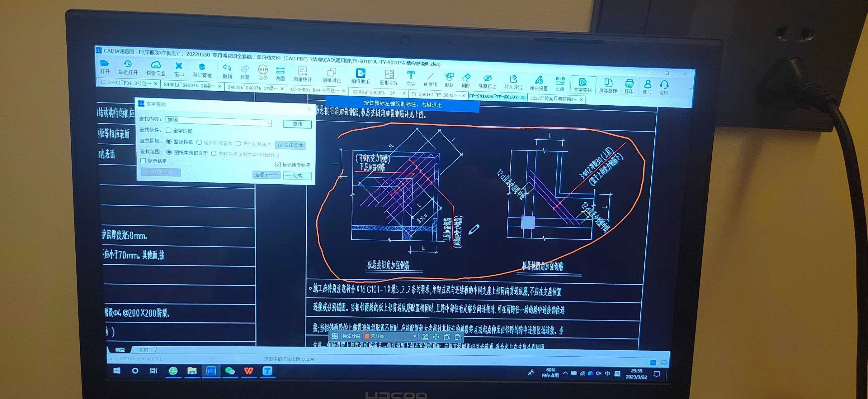This screenshot has width=868, height=399.
Task: Select 整张图纸 whole drawing radio
Action: [169, 141]
